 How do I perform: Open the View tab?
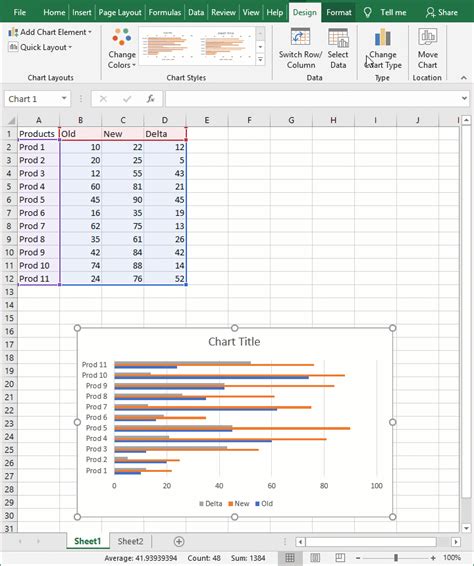[x=251, y=12]
